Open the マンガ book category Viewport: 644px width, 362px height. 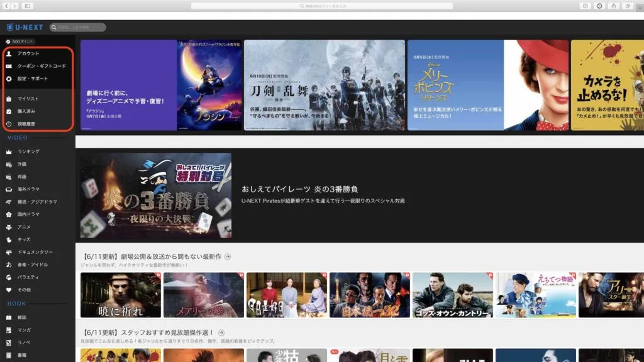[x=24, y=330]
